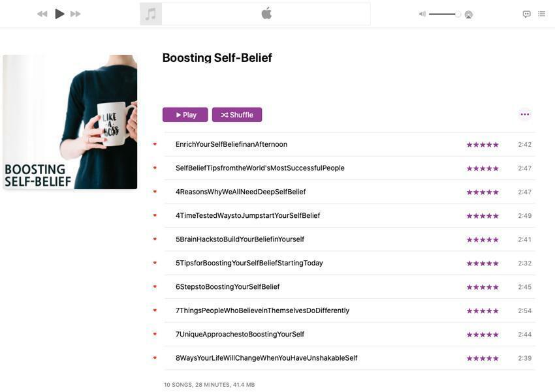Click star rating of 8WaysYourLifeWillChange song
This screenshot has width=555, height=392.
[483, 359]
